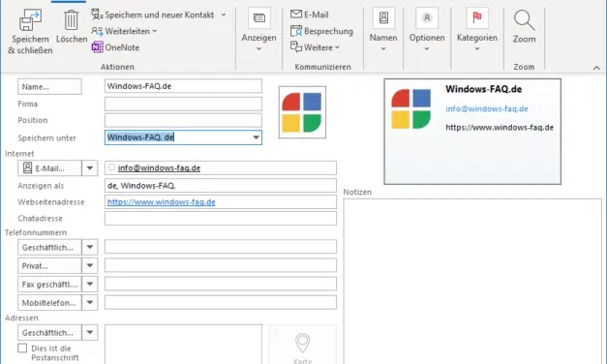Click the business address text area
This screenshot has height=364, width=607.
click(x=183, y=345)
